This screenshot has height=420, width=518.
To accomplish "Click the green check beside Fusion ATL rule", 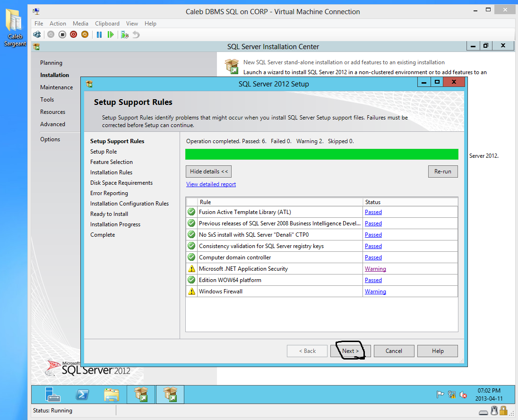I will [191, 212].
